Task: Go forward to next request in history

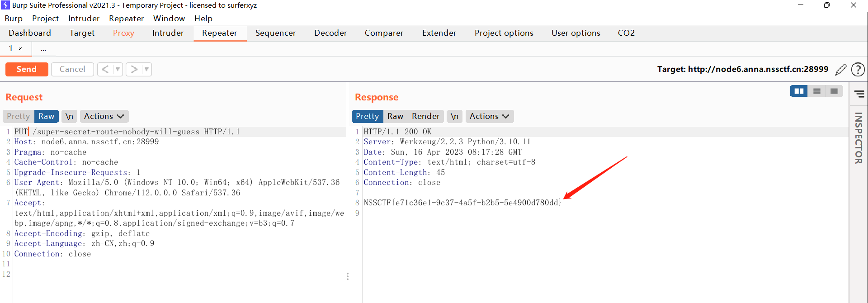Action: pos(134,69)
